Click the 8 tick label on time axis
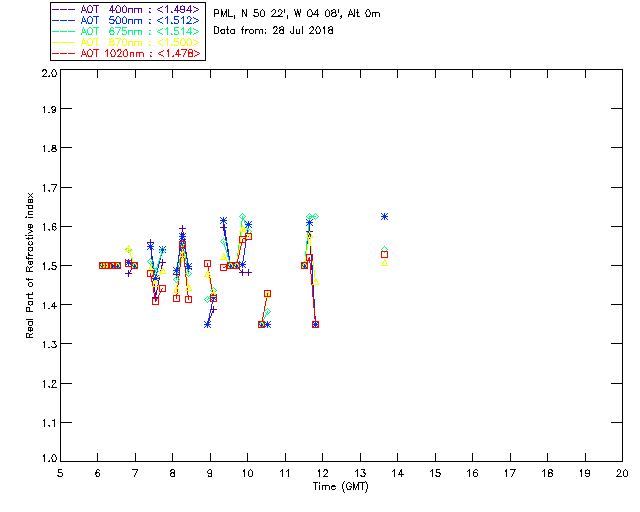The width and height of the screenshot is (640, 512). pos(173,473)
